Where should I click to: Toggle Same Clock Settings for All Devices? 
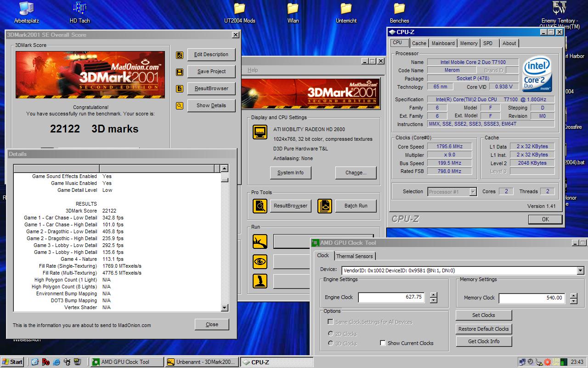click(x=330, y=322)
